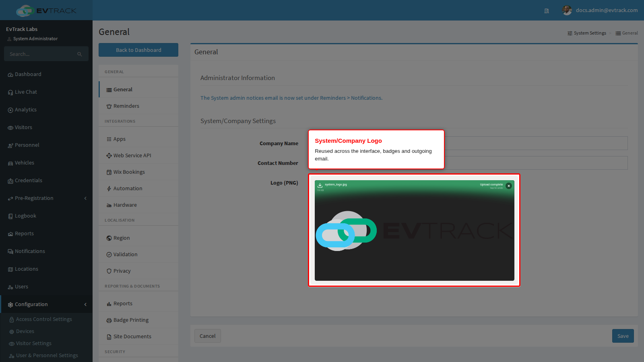Click the Wix Bookings calendar icon

(109, 172)
